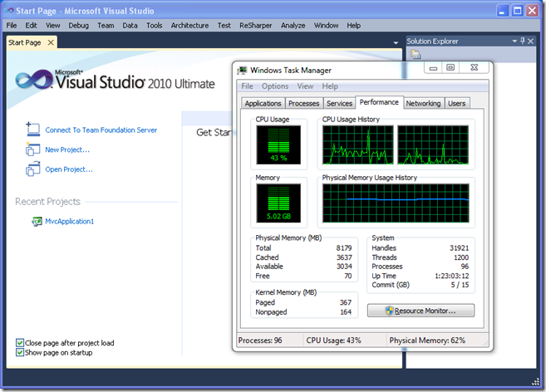Viewport: 546px width, 392px height.
Task: Minimize the Windows Task Manager window
Action: click(433, 67)
